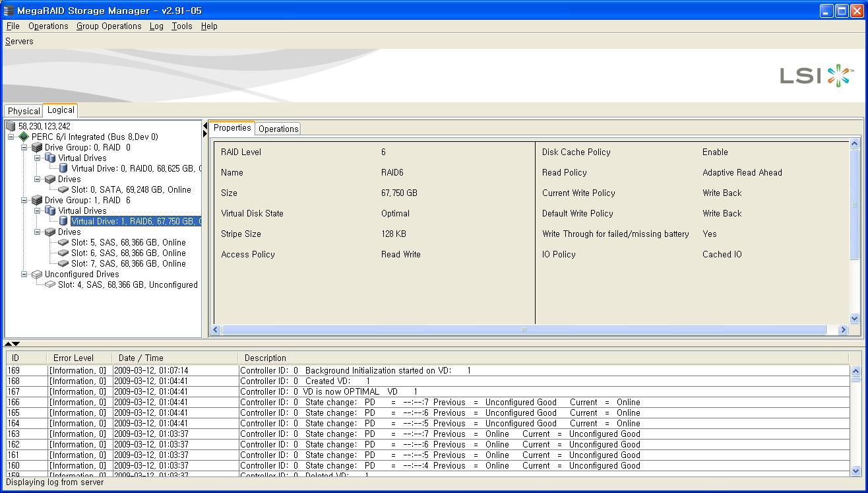Click the upper left-panel splitter arrow
This screenshot has width=868, height=493.
pyautogui.click(x=204, y=126)
